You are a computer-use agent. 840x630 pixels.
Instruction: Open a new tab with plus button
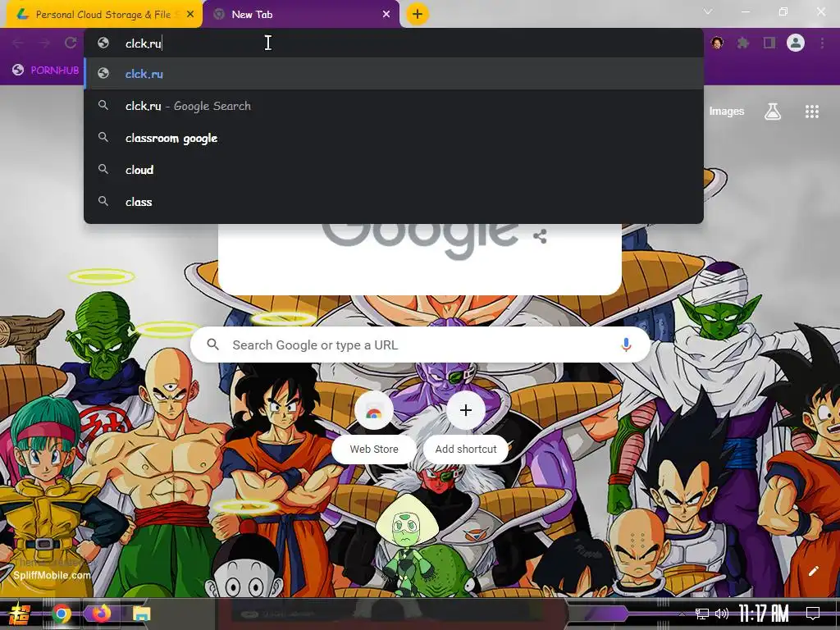418,14
